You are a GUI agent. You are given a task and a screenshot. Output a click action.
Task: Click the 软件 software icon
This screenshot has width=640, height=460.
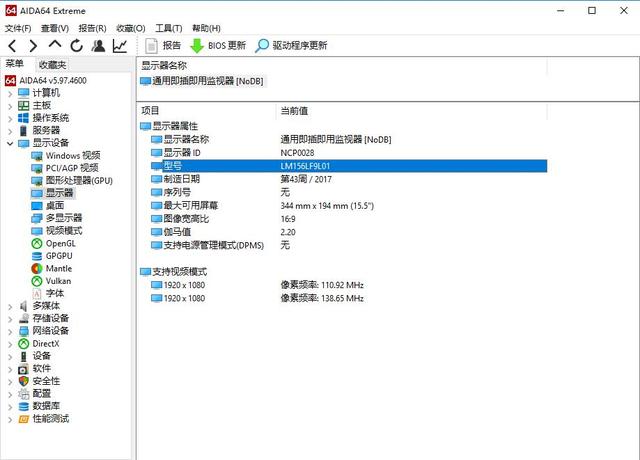(23, 369)
